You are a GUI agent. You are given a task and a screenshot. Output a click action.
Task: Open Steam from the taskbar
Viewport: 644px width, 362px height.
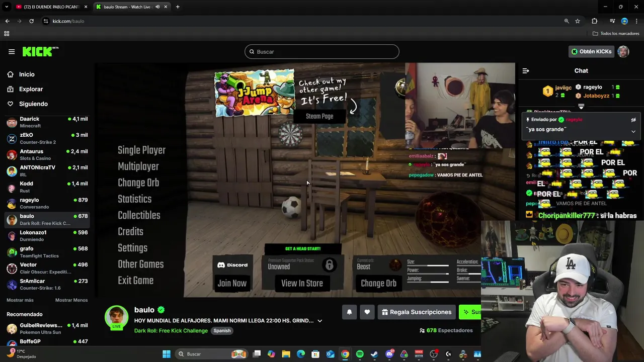[374, 354]
